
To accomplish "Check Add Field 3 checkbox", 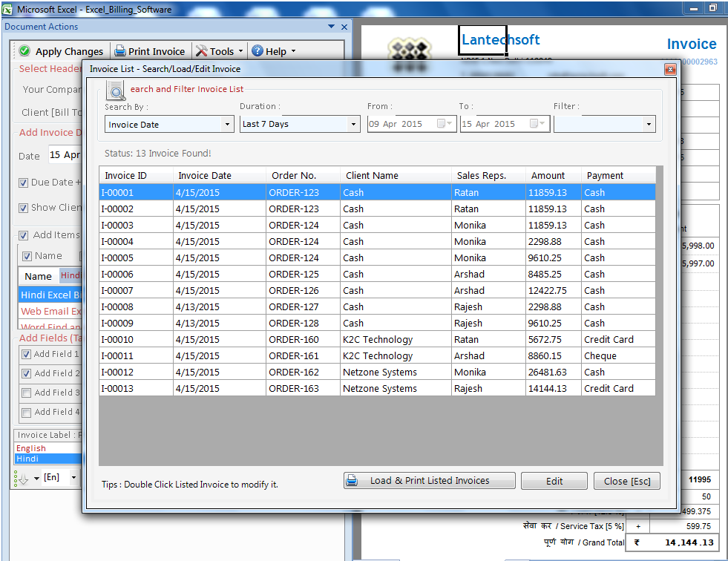I will tap(27, 393).
